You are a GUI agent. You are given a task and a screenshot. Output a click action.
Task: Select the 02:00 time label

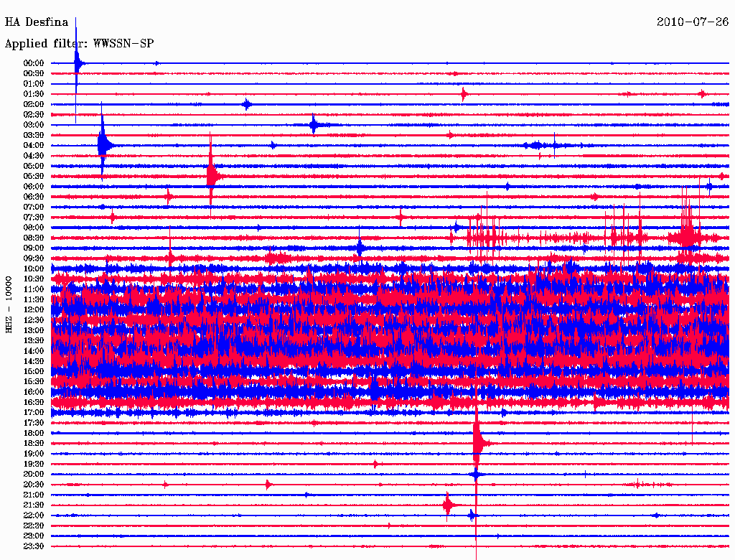[34, 105]
